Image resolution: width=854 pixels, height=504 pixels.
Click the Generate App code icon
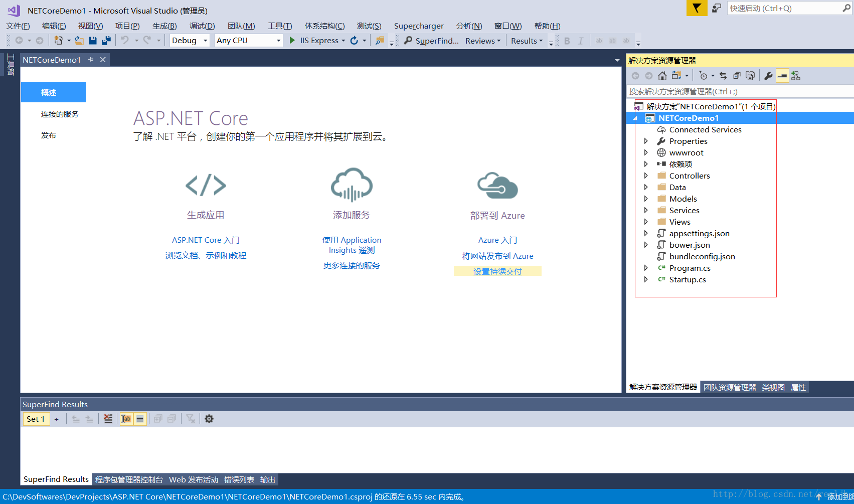(206, 185)
